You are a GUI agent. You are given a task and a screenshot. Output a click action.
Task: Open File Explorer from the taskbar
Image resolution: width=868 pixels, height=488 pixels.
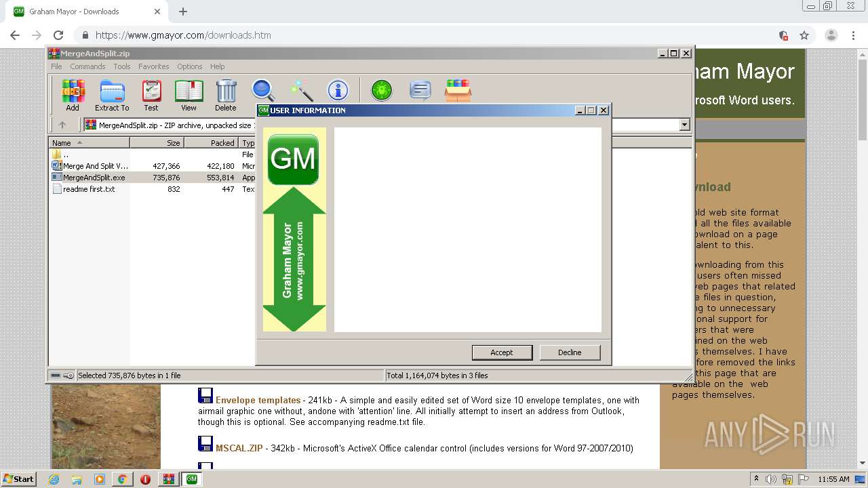click(x=77, y=479)
